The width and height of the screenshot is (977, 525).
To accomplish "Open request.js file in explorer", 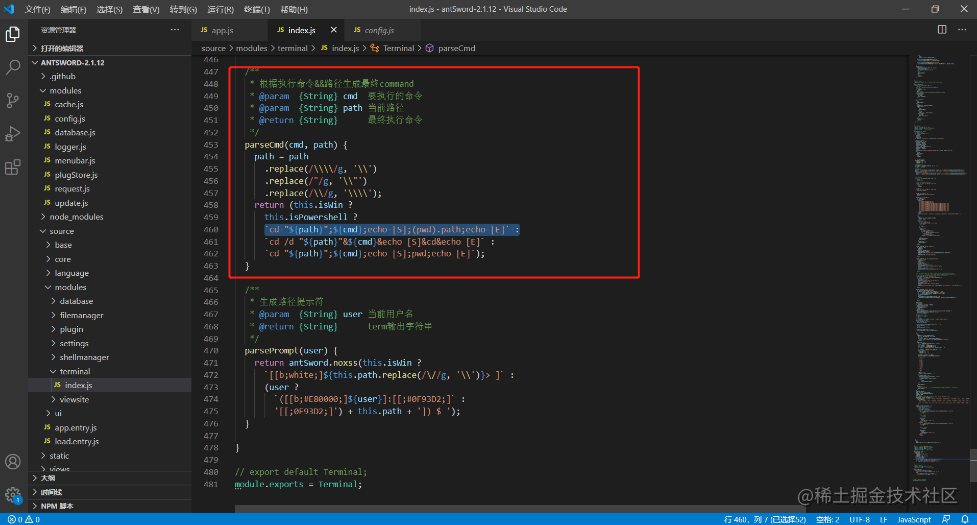I will pyautogui.click(x=72, y=189).
